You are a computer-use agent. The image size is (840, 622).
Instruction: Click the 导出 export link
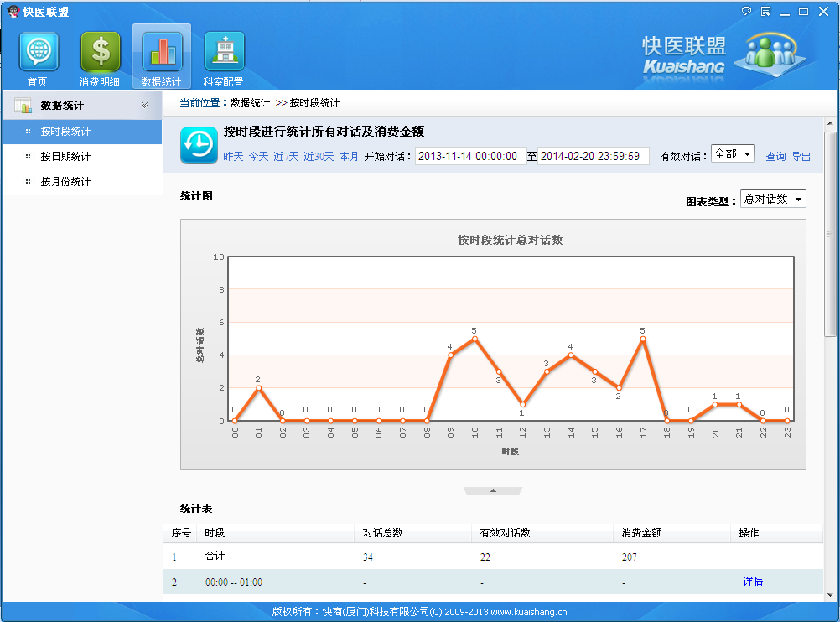coord(801,157)
